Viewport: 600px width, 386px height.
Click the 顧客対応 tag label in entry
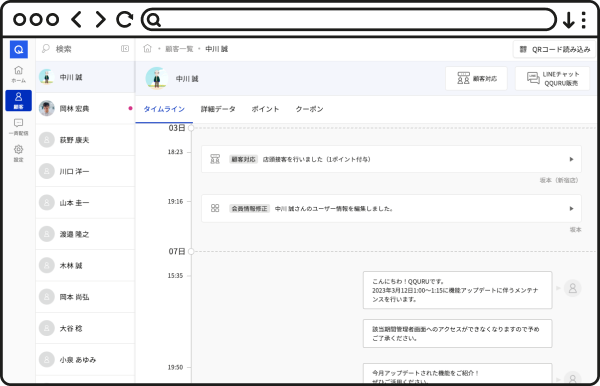tap(243, 159)
